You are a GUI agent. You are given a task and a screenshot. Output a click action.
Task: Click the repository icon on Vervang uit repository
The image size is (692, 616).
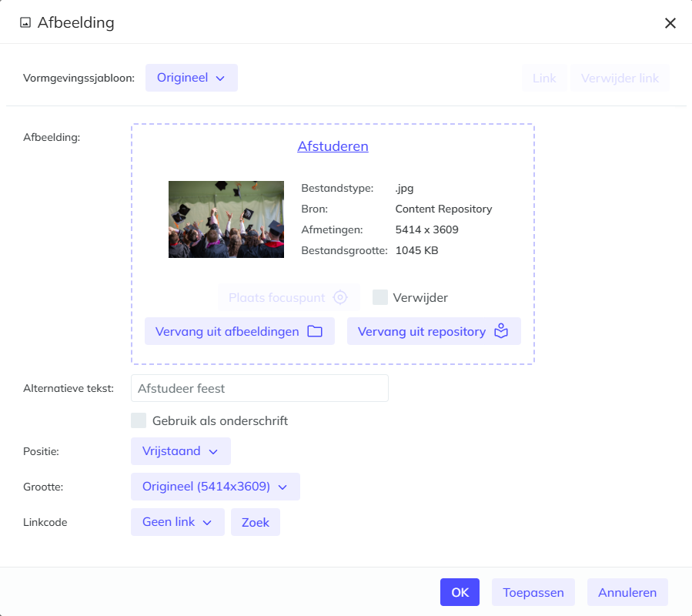tap(502, 331)
